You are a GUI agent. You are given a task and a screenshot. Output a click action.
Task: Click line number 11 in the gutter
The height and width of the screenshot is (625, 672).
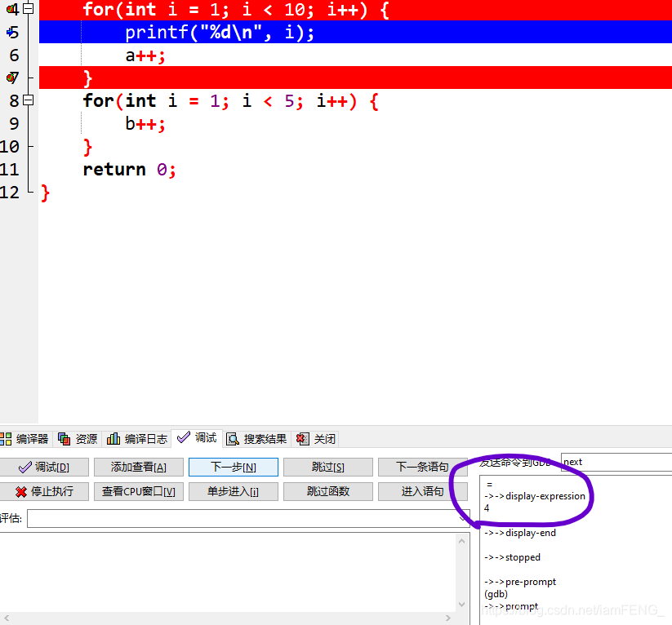pyautogui.click(x=10, y=170)
